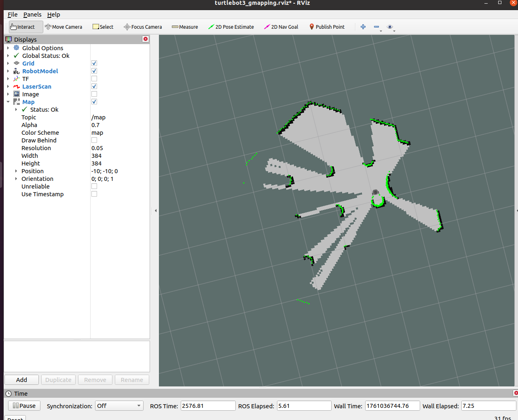This screenshot has height=420, width=518.
Task: Expand the TF display row
Action: [8, 78]
